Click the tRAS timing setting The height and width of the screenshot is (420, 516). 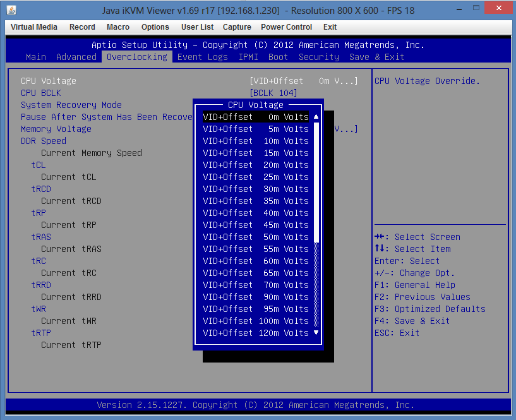click(x=41, y=237)
